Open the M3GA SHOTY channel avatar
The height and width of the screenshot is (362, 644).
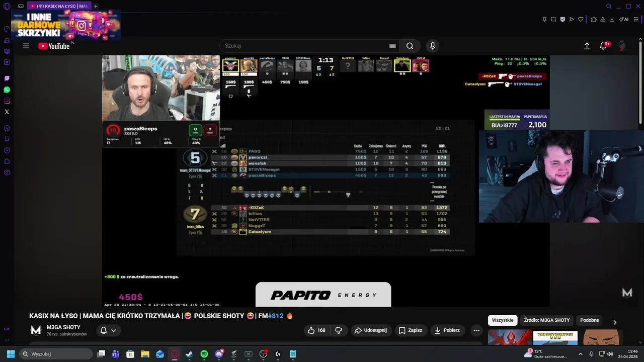pos(36,330)
